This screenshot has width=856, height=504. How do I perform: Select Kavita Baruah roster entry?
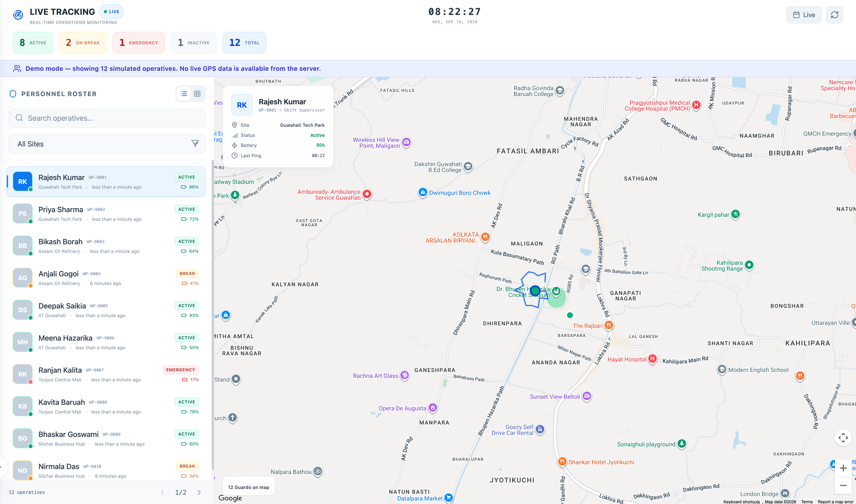[x=106, y=406]
